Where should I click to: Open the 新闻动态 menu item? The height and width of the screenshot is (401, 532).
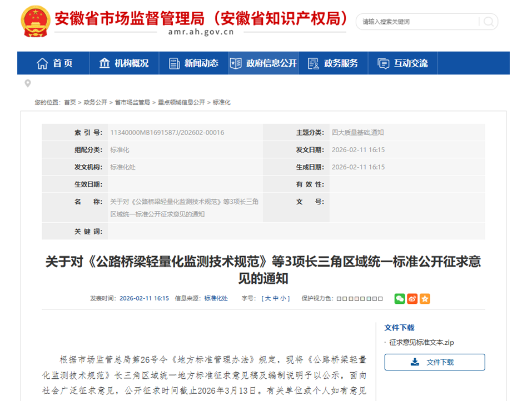pos(195,63)
